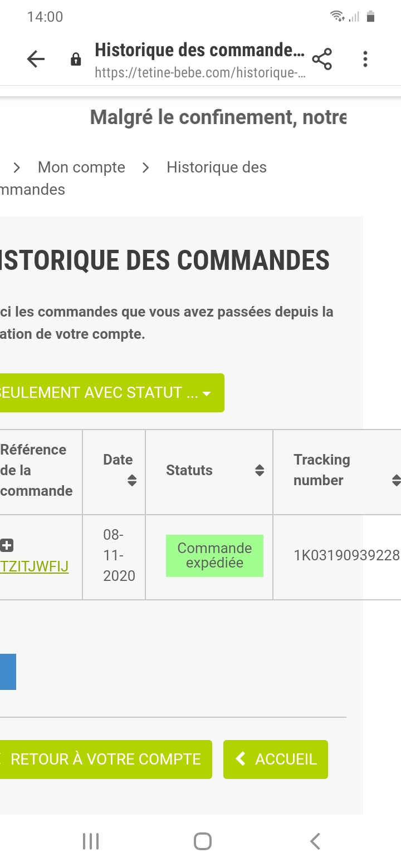The height and width of the screenshot is (868, 401).
Task: Tap Android recent apps button
Action: pos(91,841)
